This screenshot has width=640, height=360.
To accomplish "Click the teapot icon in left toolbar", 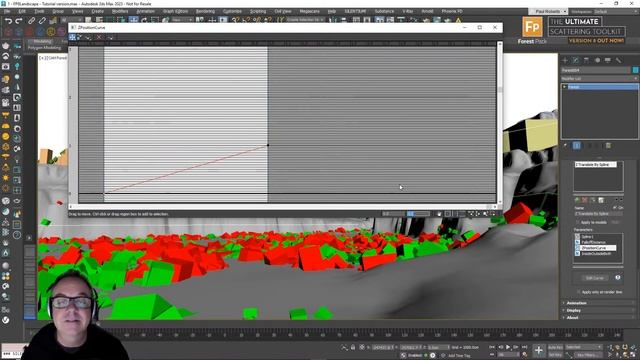I will click(6, 46).
